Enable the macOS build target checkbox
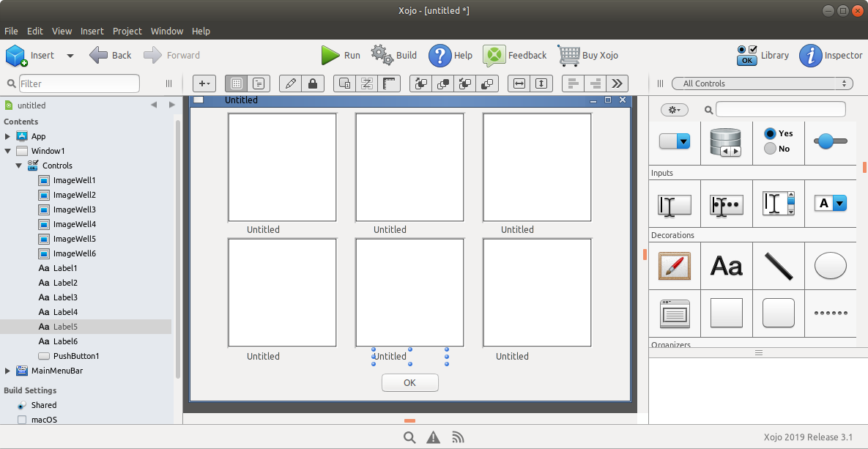The height and width of the screenshot is (449, 868). coord(22,420)
